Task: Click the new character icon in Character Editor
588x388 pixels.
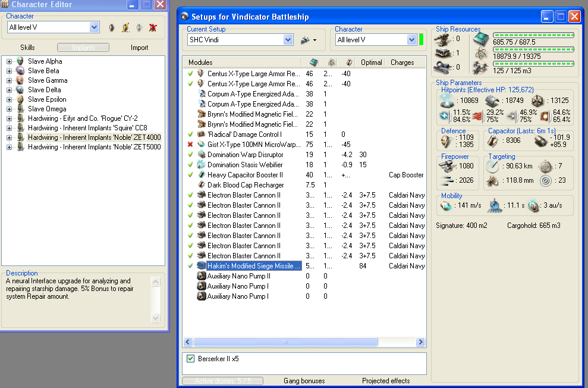Action: point(111,27)
